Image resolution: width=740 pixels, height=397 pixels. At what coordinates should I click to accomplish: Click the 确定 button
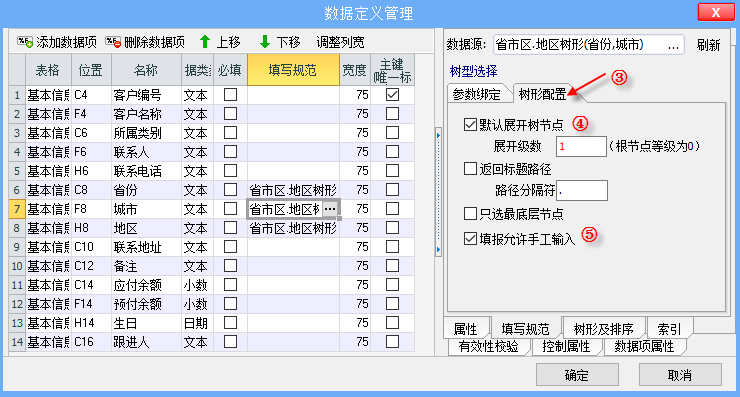pyautogui.click(x=577, y=375)
